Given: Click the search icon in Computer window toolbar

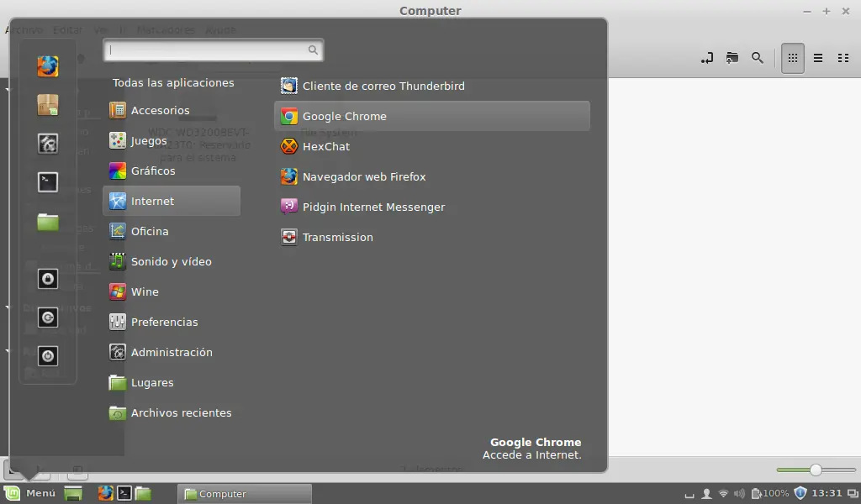Looking at the screenshot, I should [758, 58].
